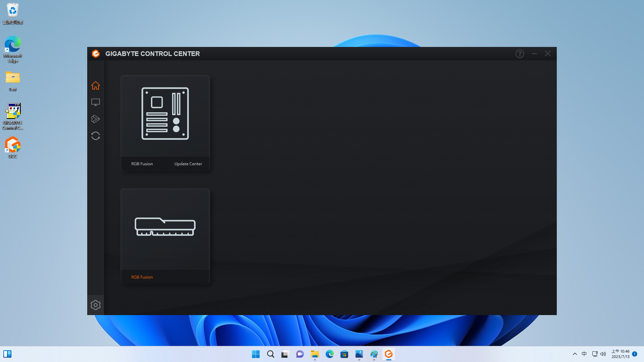Open clock and date 2023/7/13
Screen dimensions: 644x362
(621, 354)
